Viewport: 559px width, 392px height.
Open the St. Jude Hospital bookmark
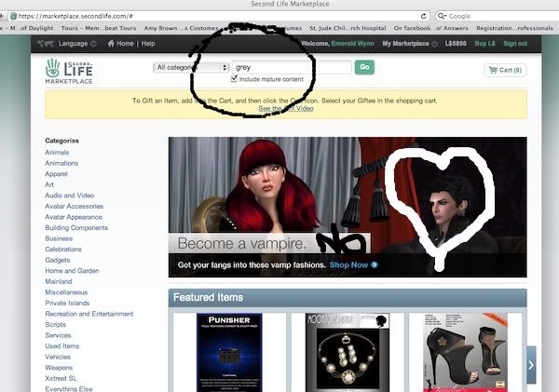coord(348,28)
